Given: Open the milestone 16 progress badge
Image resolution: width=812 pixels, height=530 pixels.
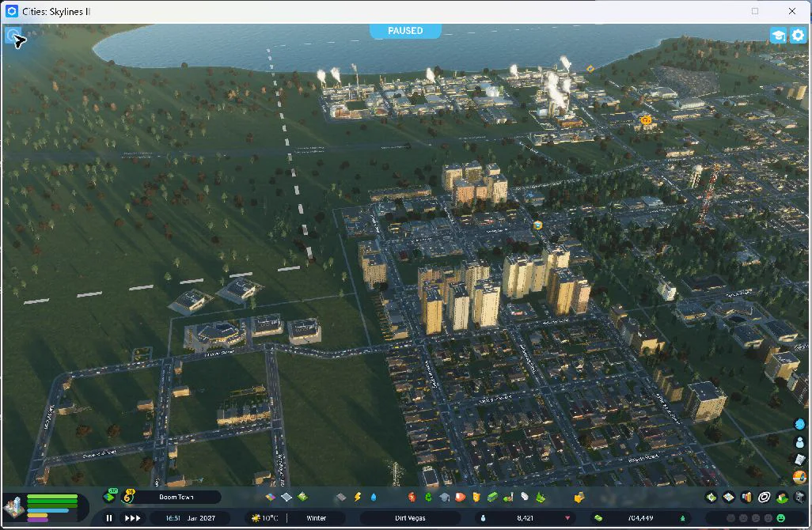Looking at the screenshot, I should [127, 496].
